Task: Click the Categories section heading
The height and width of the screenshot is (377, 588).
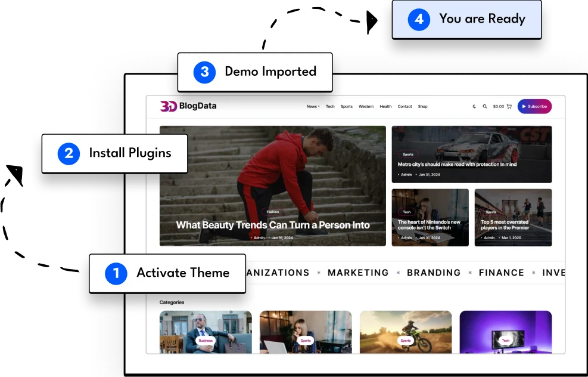Action: (x=172, y=302)
